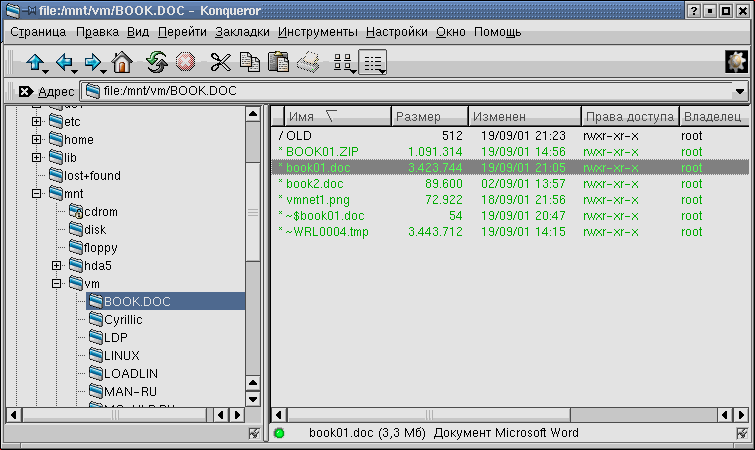Collapse the mnt tree folder
The image size is (755, 450).
pyautogui.click(x=37, y=194)
